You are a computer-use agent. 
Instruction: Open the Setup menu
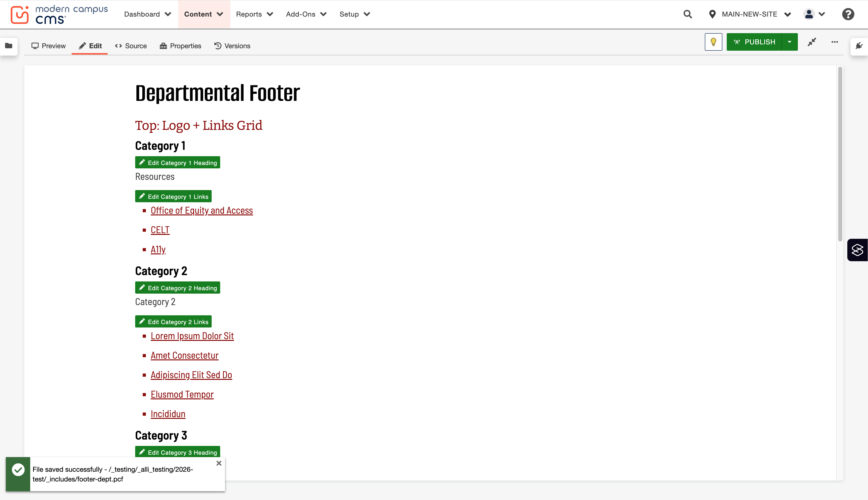(355, 14)
